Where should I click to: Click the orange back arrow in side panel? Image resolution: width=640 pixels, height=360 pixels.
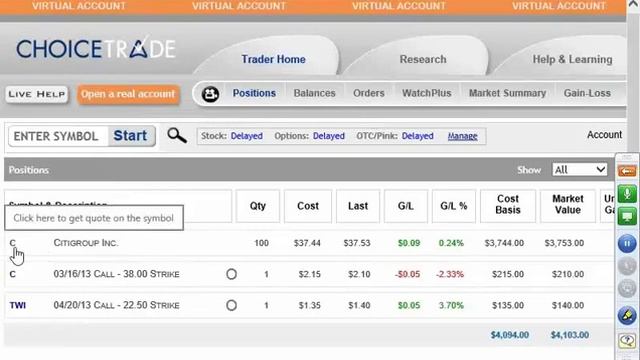coord(627,171)
